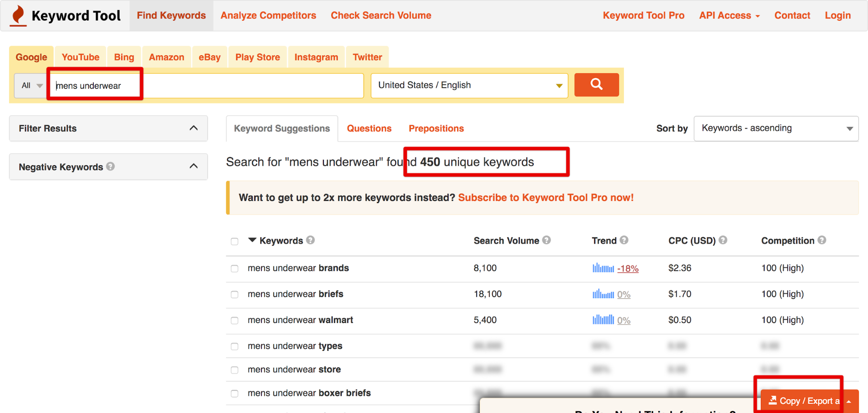Click the Keyword Tool flame logo
Image resolution: width=868 pixels, height=413 pixels.
click(x=18, y=16)
